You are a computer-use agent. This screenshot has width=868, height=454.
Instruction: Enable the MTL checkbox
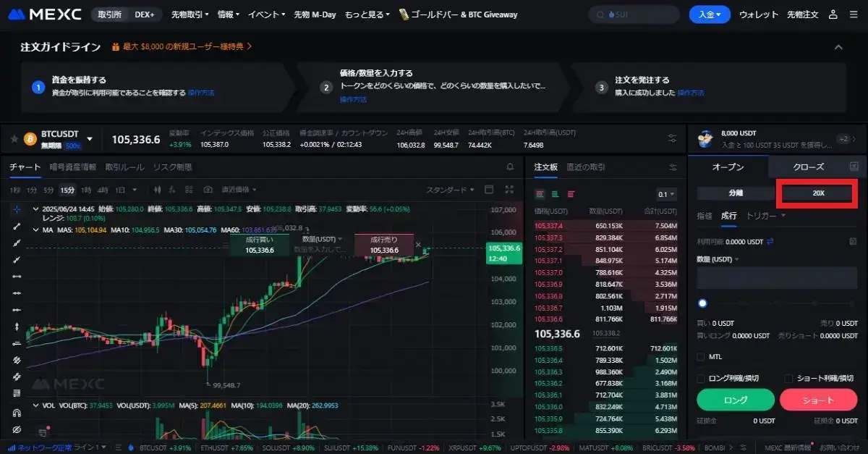[700, 356]
